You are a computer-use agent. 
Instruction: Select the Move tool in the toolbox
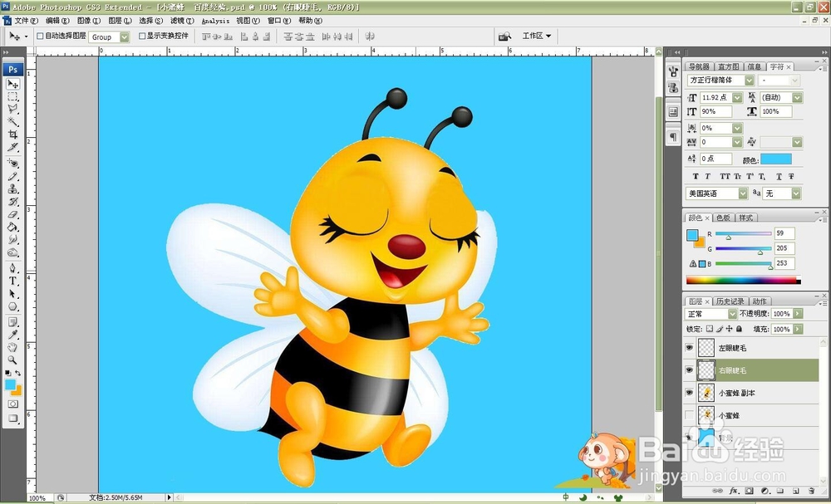point(12,86)
